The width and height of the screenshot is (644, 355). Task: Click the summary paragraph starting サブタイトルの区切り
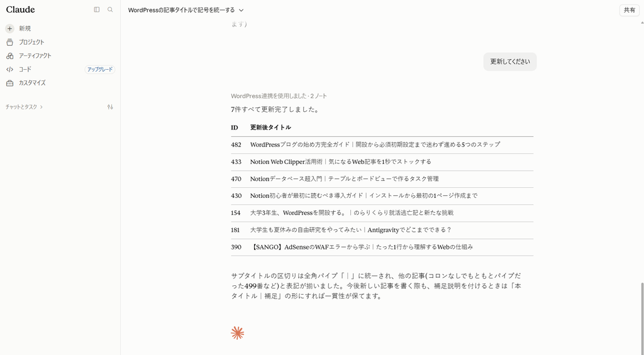[x=376, y=286]
